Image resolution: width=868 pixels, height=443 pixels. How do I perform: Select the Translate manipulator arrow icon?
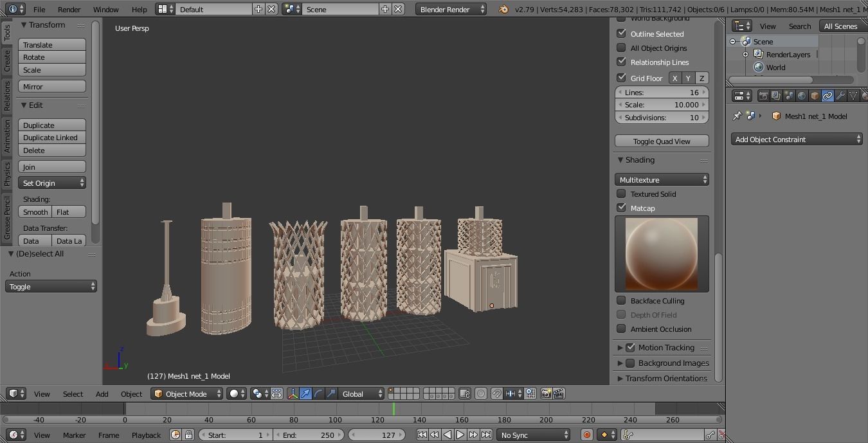point(305,393)
